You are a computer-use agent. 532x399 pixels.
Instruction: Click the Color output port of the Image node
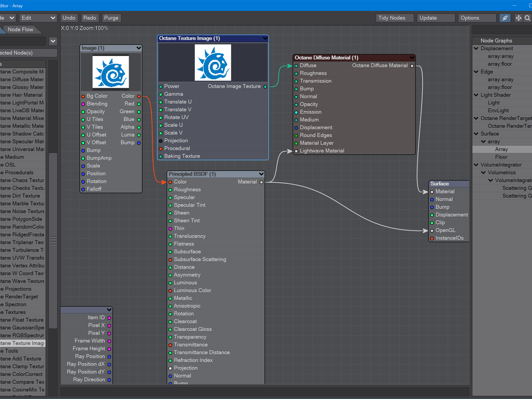139,96
